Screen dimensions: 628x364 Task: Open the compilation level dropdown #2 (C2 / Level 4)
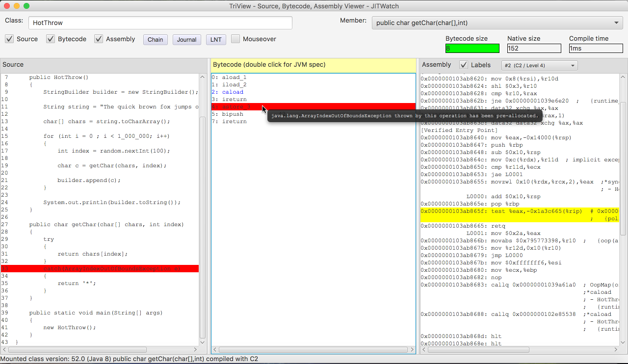(x=539, y=65)
